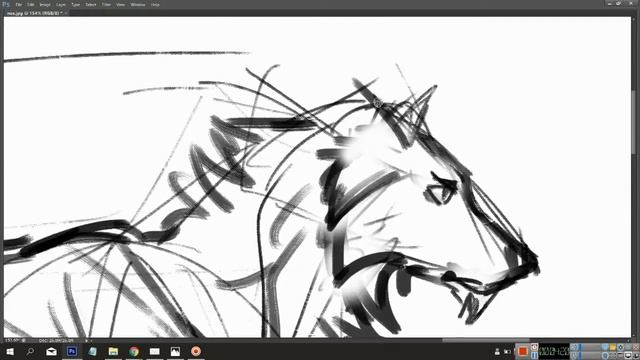Open the Photos app on taskbar
Viewport: 640px width, 360px height.
(175, 351)
